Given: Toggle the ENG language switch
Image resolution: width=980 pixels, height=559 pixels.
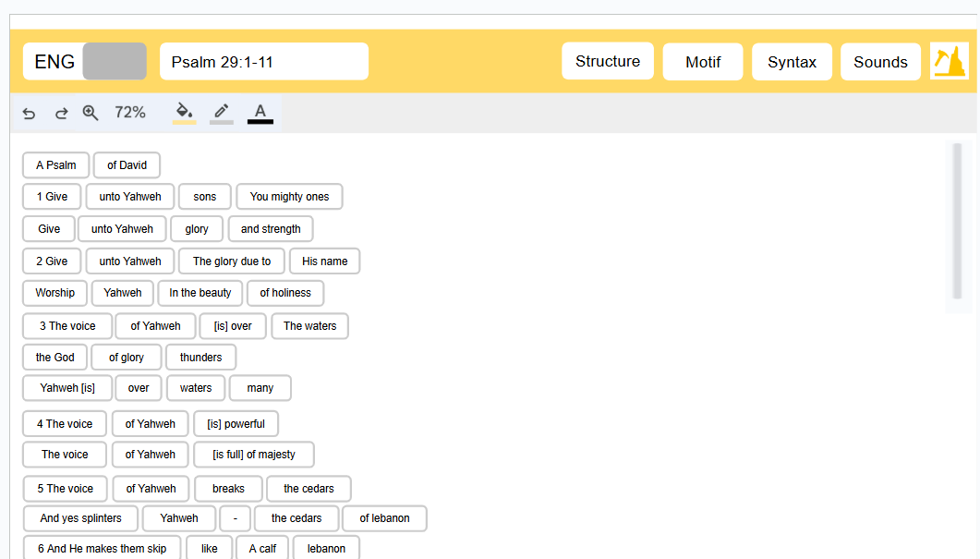Looking at the screenshot, I should (x=114, y=62).
